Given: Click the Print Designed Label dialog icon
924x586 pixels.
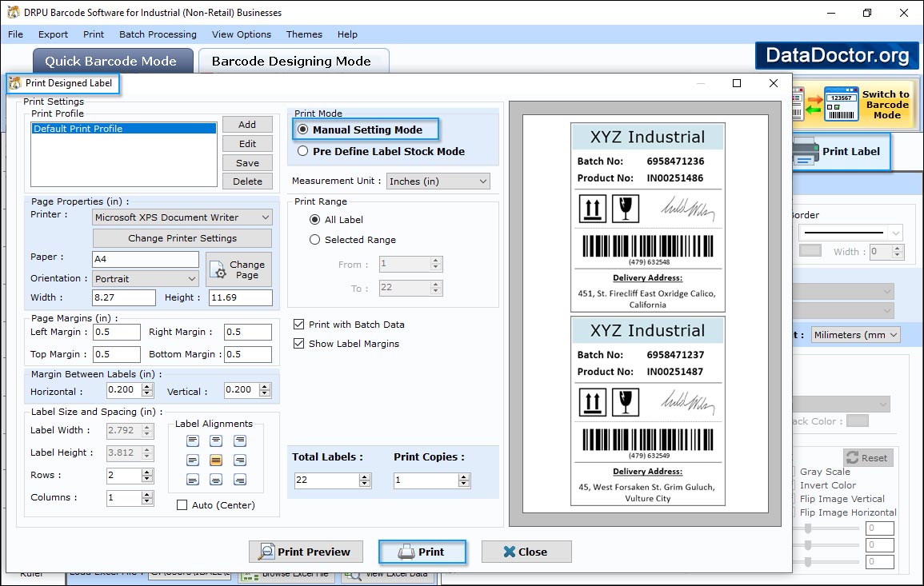Looking at the screenshot, I should point(15,83).
